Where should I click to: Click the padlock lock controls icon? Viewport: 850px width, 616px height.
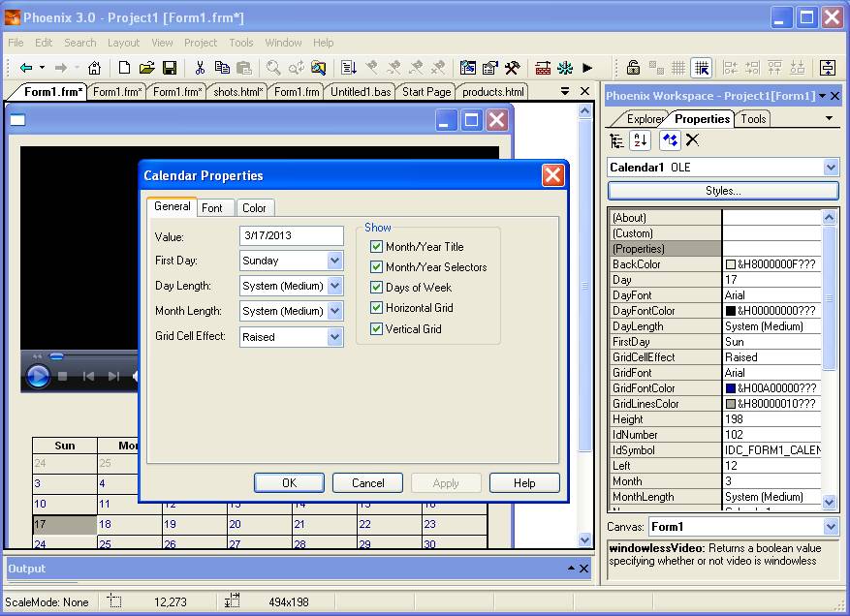pyautogui.click(x=633, y=68)
